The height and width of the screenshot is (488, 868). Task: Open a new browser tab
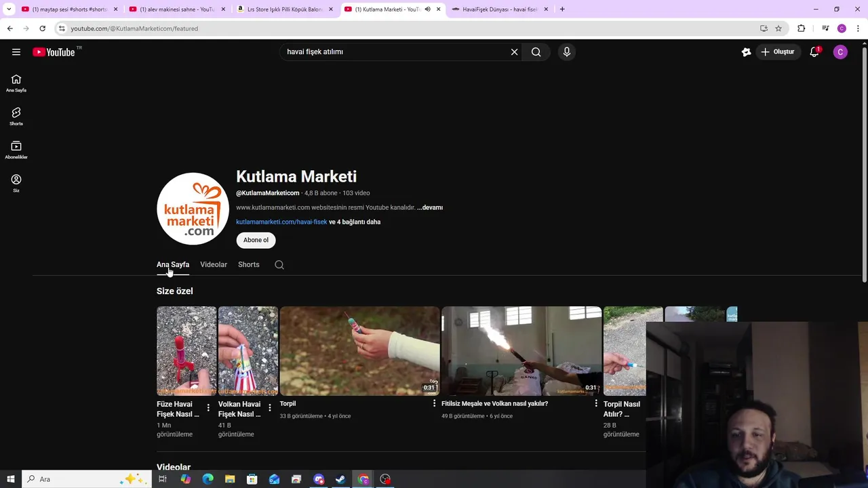562,9
